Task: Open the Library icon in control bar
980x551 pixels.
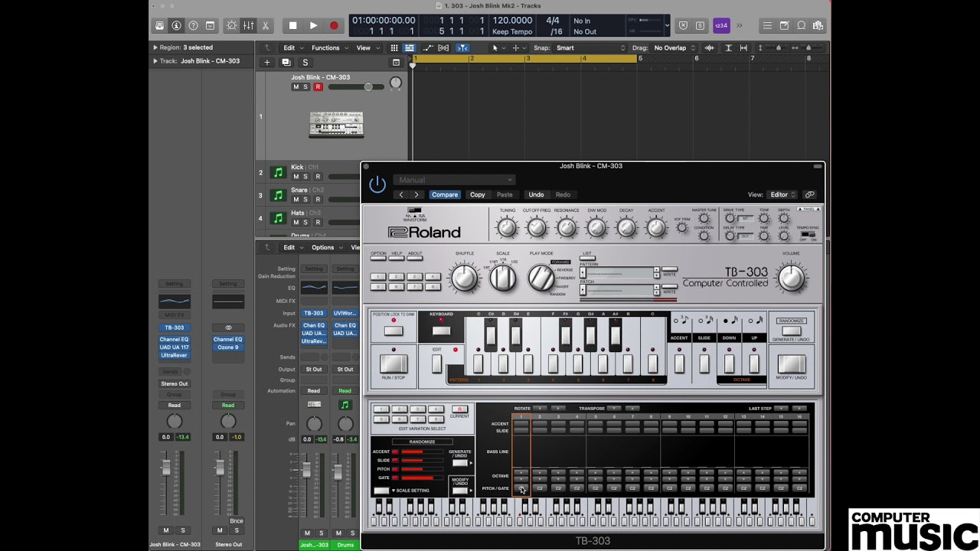Action: click(x=159, y=25)
